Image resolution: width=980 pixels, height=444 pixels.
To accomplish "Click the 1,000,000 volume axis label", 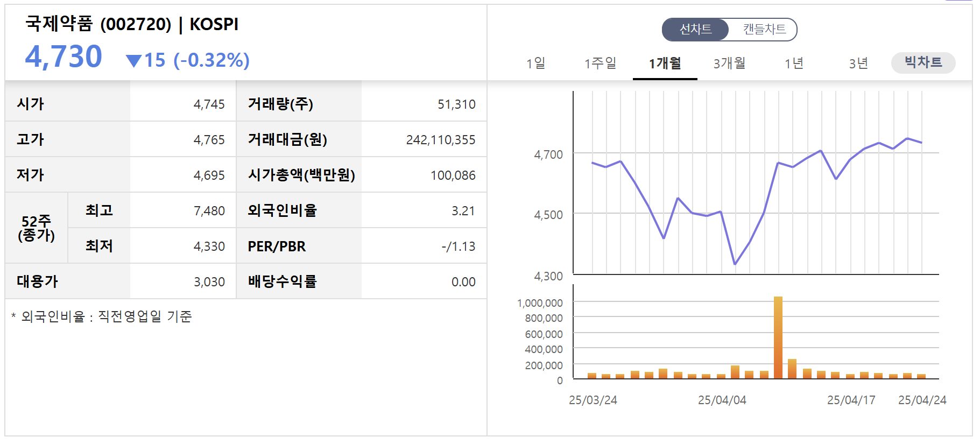I will point(540,303).
